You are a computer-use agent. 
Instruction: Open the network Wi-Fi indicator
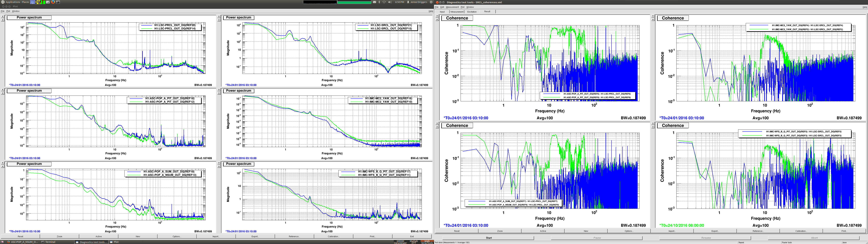coord(384,2)
